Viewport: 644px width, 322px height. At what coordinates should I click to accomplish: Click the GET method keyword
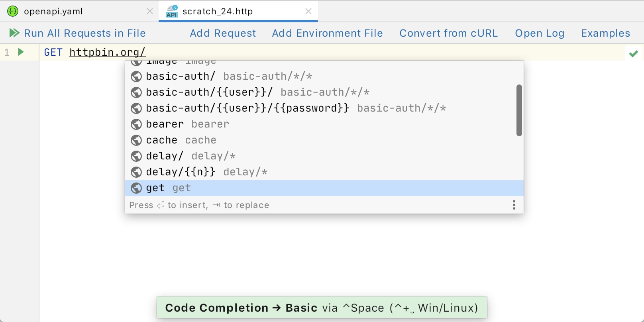53,52
